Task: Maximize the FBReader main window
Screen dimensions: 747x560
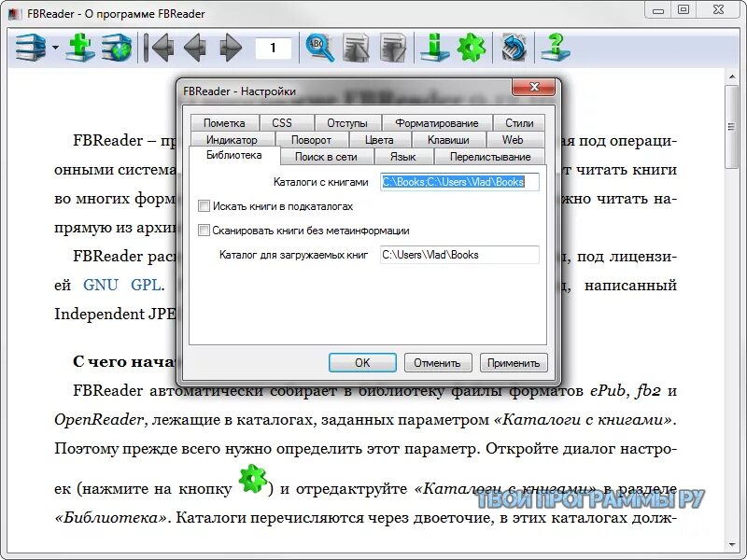Action: [684, 9]
